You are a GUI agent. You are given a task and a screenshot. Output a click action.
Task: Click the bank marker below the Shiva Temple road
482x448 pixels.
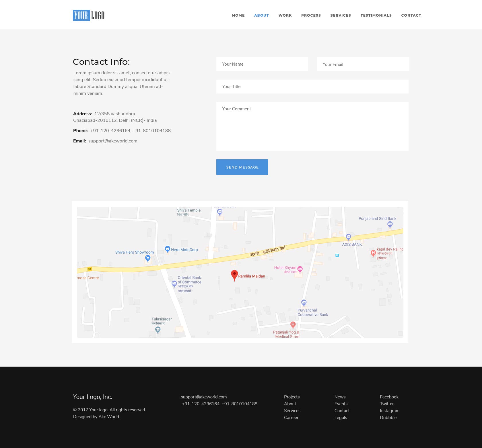tap(219, 212)
